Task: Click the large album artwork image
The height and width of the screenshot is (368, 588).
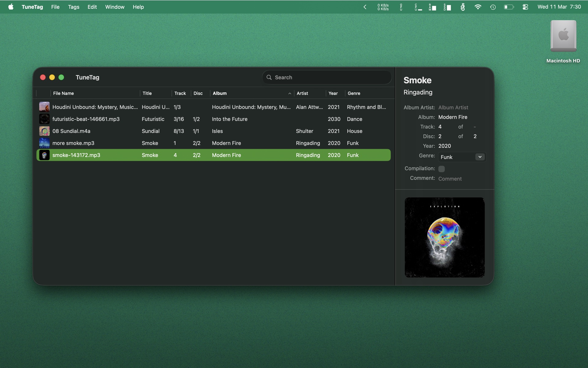Action: (445, 237)
